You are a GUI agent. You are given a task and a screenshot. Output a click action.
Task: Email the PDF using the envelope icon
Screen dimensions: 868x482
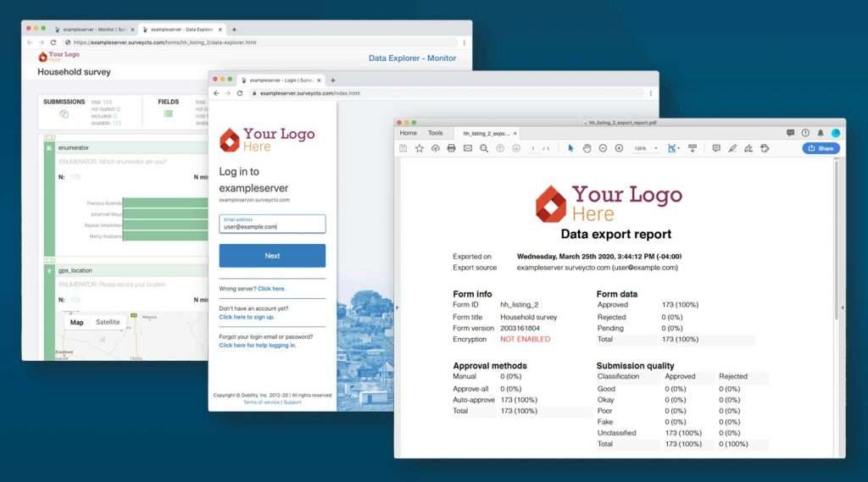(468, 148)
